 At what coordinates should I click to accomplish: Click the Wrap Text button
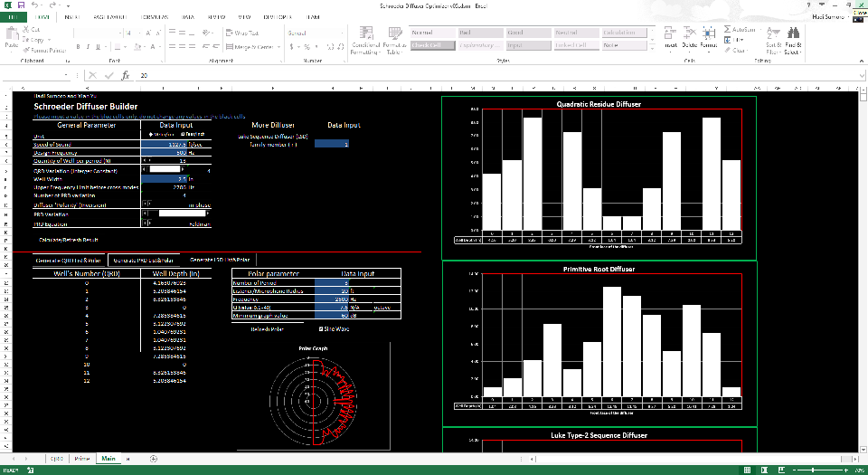click(242, 33)
